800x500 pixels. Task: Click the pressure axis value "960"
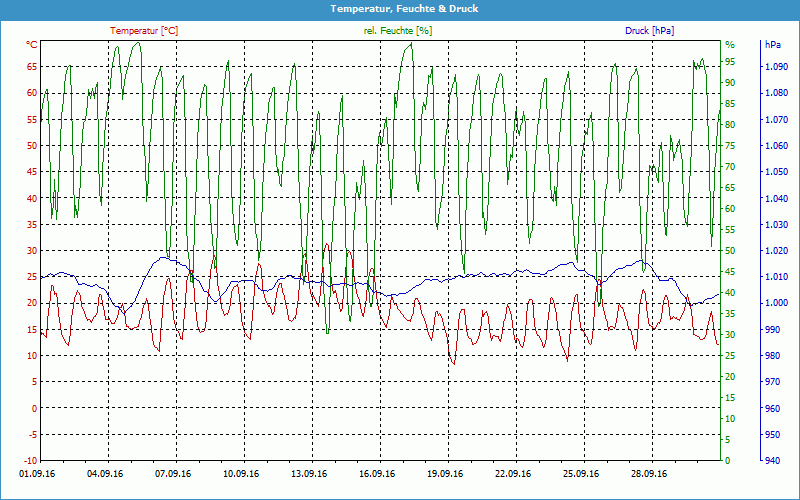pos(772,408)
